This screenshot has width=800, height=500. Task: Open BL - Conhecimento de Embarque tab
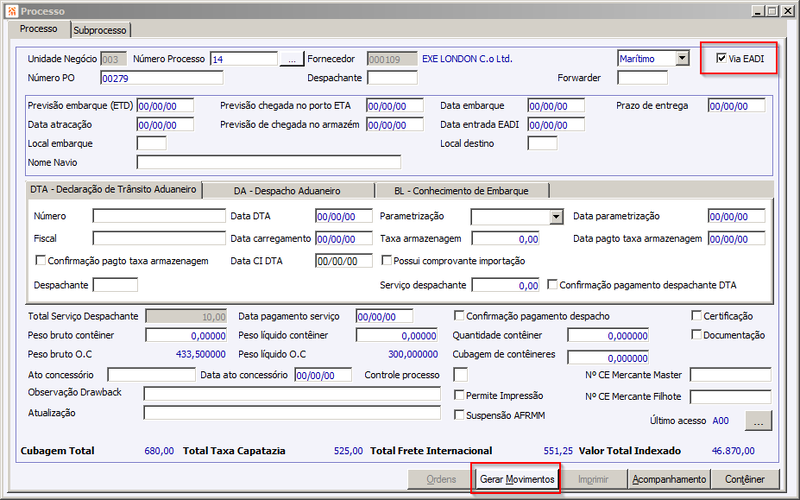tap(461, 191)
